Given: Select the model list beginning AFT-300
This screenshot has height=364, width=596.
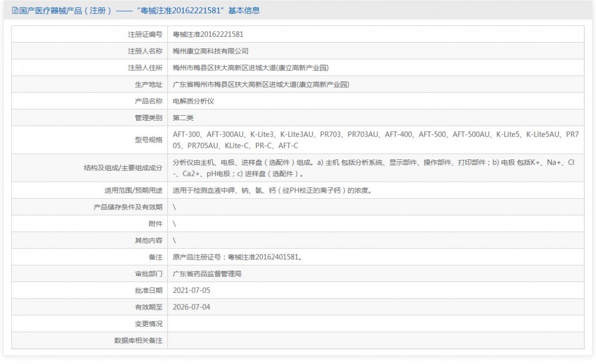Looking at the screenshot, I should [x=376, y=140].
